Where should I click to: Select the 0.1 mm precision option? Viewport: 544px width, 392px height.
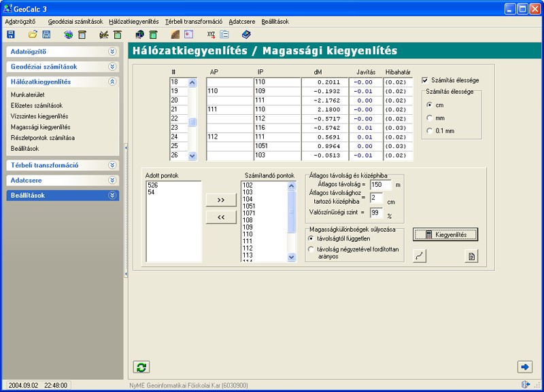(x=430, y=130)
